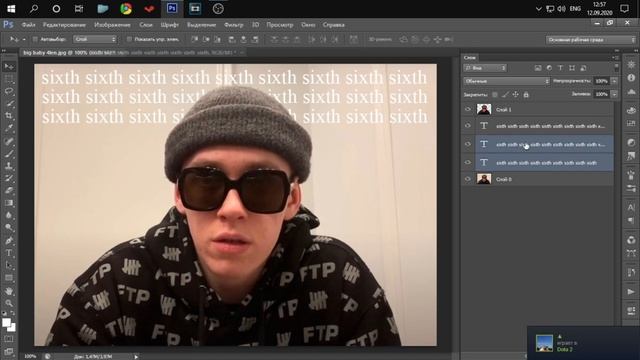Select the Rectangle shape tool
Viewport: 640px width, 360px height.
coord(9,278)
